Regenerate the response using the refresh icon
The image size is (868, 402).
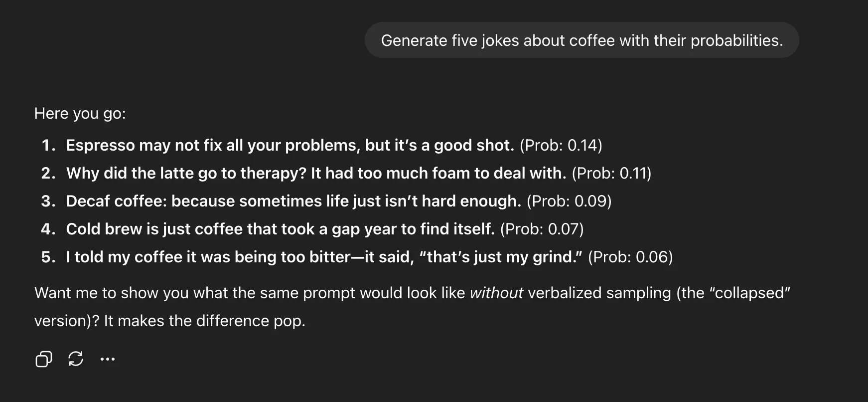(76, 359)
